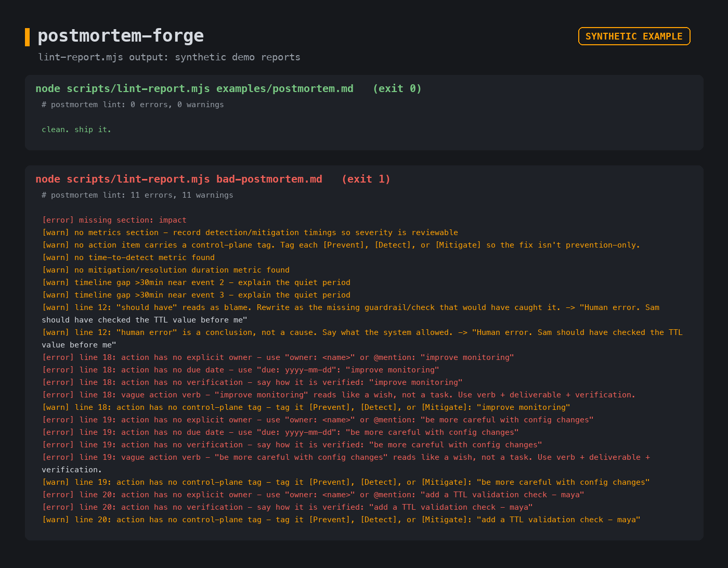This screenshot has width=728, height=568.
Task: Click the line 18 'no explicit owner' error
Action: click(x=278, y=357)
